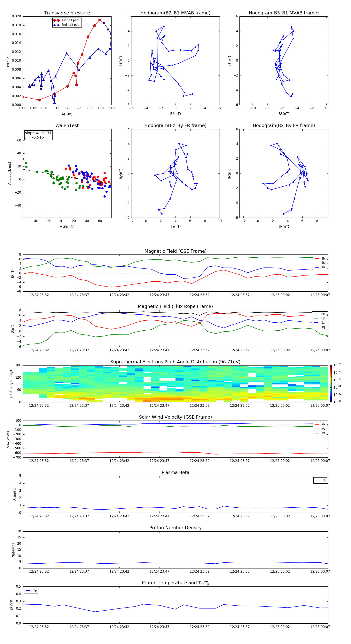The image size is (351, 644).
Task: Click the 'pitch angle (deg)' y-axis label
Action: click(x=11, y=383)
